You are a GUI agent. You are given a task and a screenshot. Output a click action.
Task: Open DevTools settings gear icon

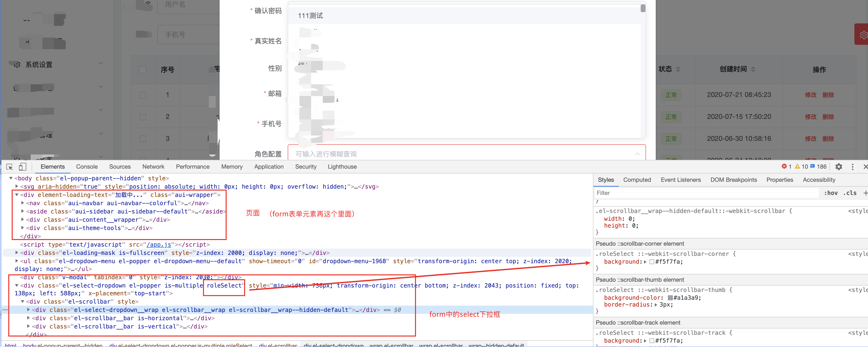coord(839,167)
